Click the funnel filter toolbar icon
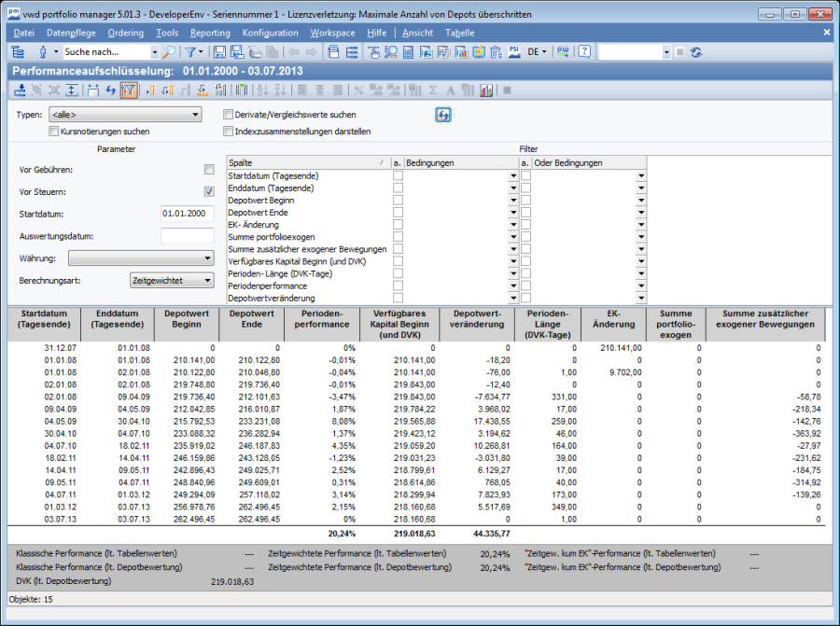 189,52
